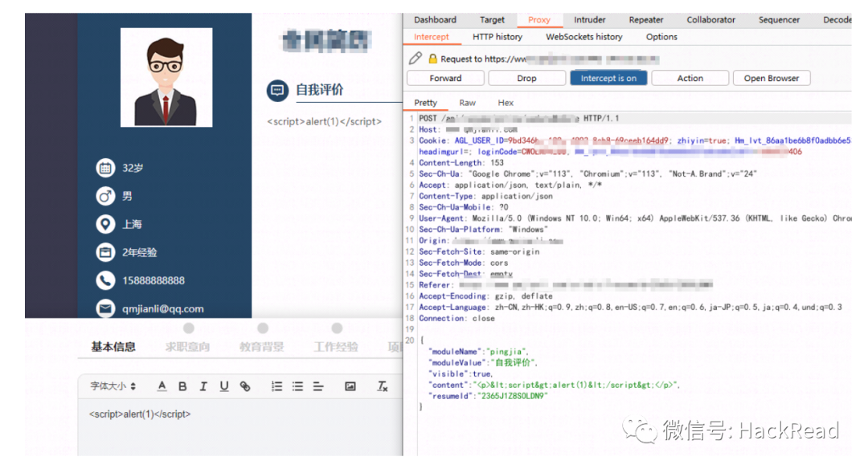Click the Content-Type header line
The height and width of the screenshot is (469, 868).
click(x=485, y=196)
